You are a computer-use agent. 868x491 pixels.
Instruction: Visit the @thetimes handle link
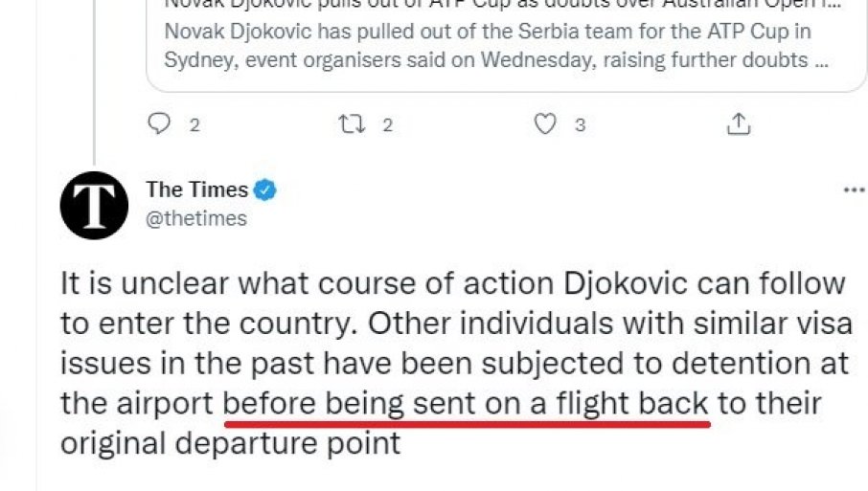195,218
